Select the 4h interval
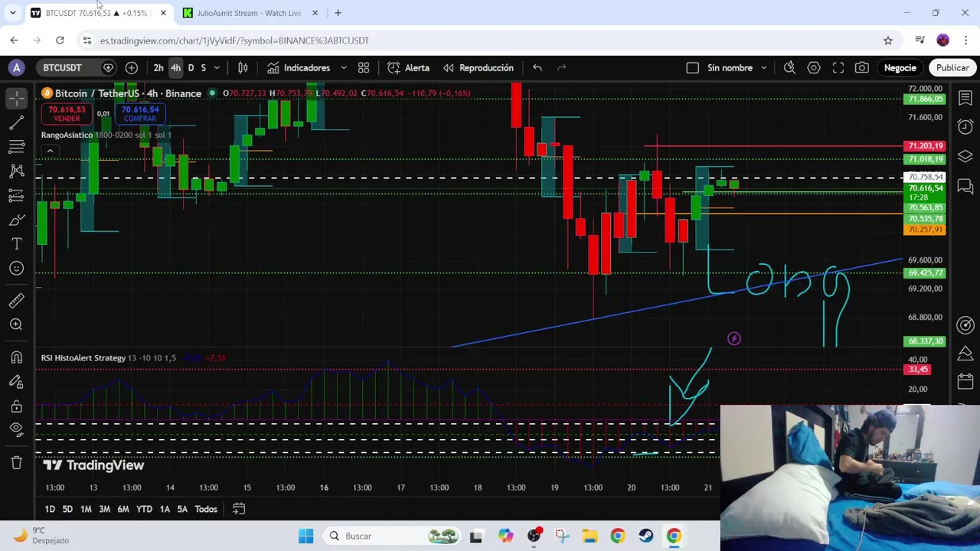This screenshot has width=980, height=551. 175,68
